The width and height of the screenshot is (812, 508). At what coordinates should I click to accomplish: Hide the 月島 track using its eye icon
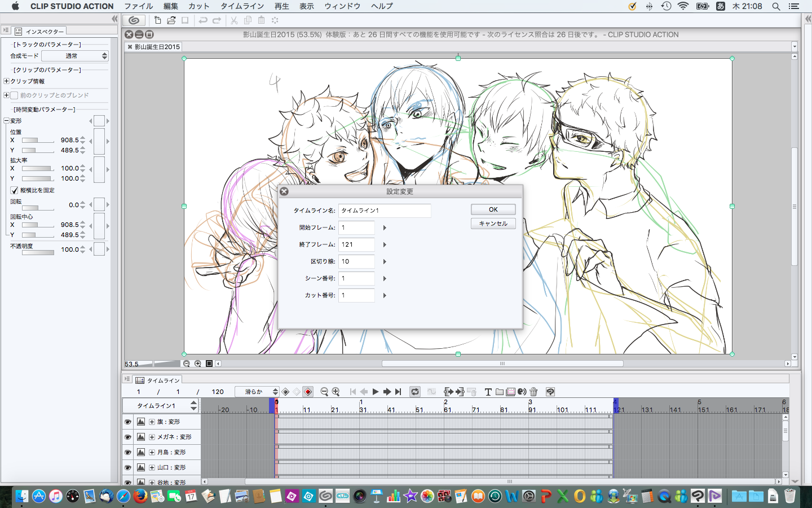(x=128, y=452)
